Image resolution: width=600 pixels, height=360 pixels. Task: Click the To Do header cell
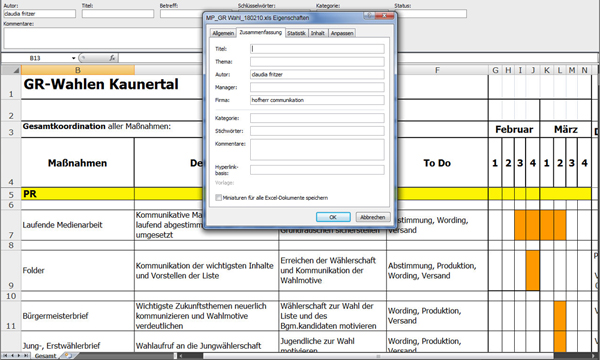pyautogui.click(x=437, y=163)
